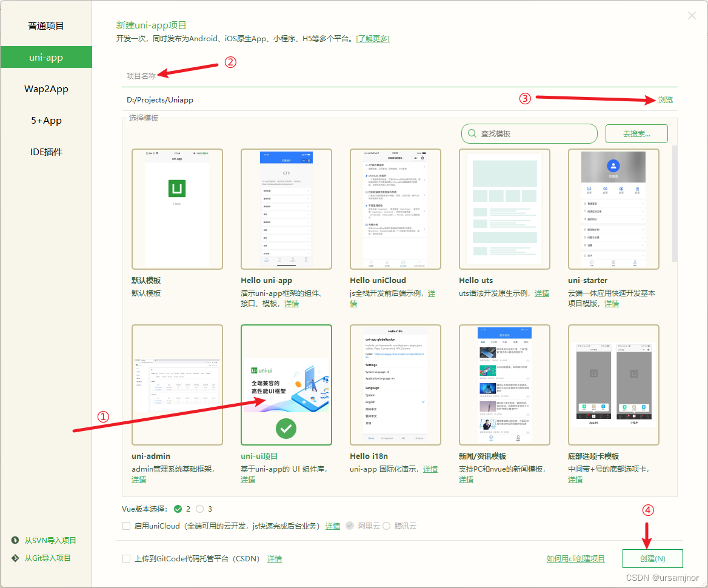
Task: Switch to Wap2App project type
Action: [46, 89]
